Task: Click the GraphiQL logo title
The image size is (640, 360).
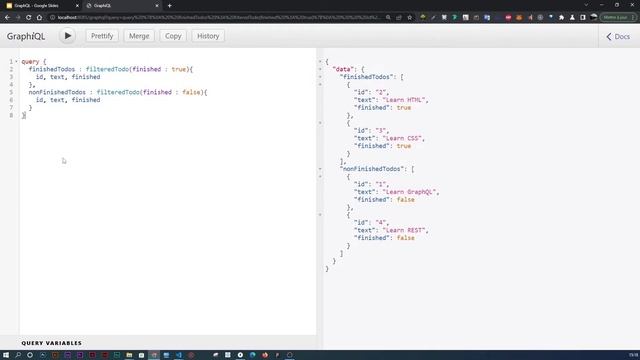Action: pos(26,36)
